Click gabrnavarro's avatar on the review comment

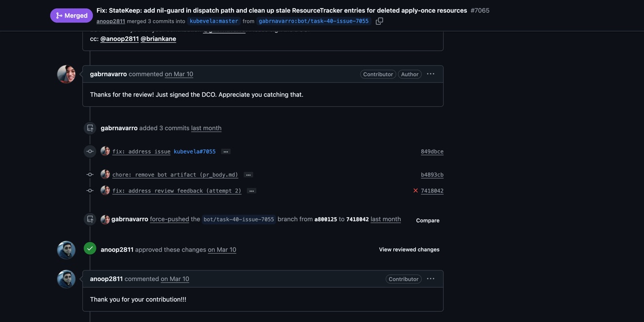(x=66, y=74)
